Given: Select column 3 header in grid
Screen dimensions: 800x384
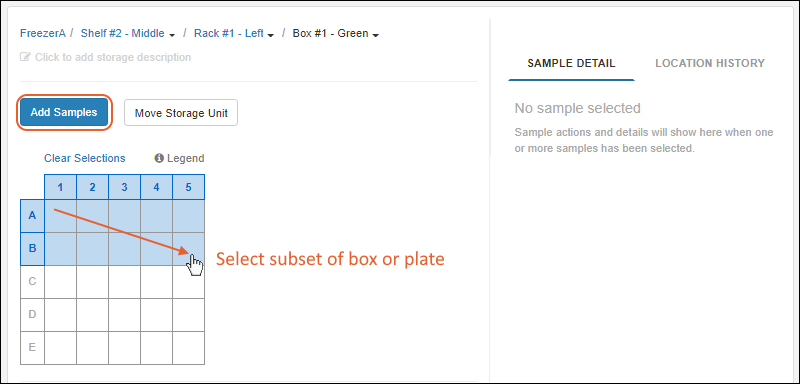Looking at the screenshot, I should pos(124,187).
